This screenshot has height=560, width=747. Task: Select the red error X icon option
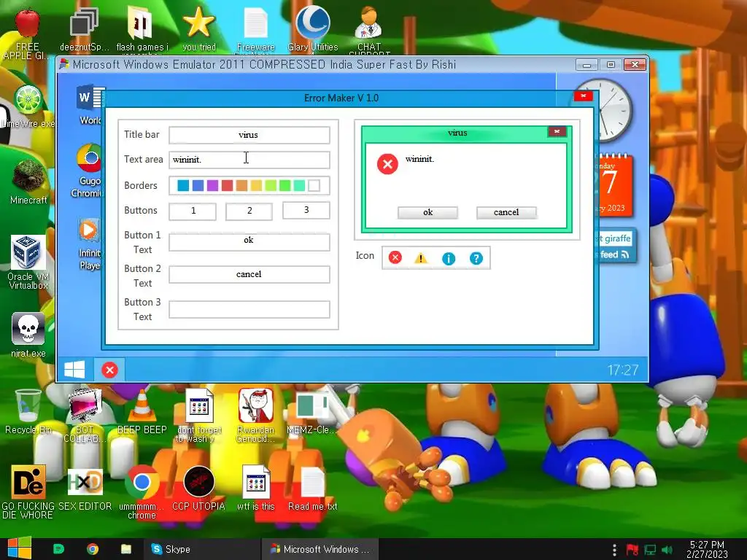tap(395, 257)
